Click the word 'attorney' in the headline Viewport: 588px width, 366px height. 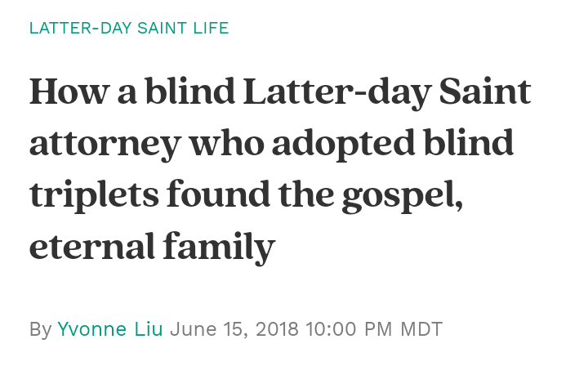click(104, 144)
